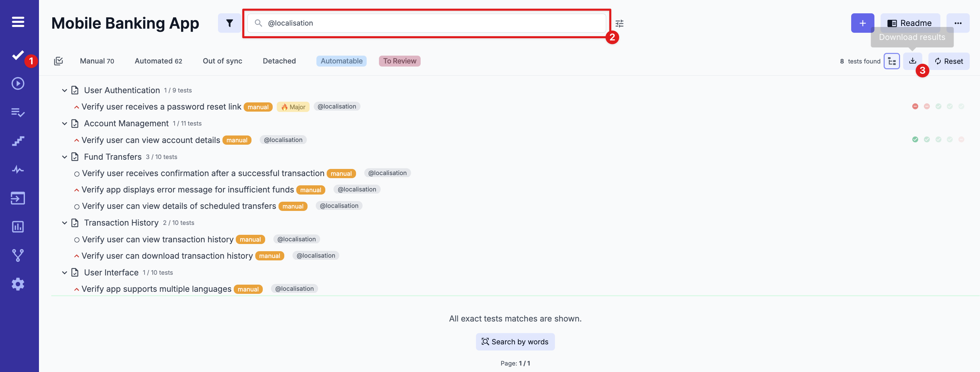Switch to the Out of sync tab
Image resolution: width=980 pixels, height=372 pixels.
[222, 61]
